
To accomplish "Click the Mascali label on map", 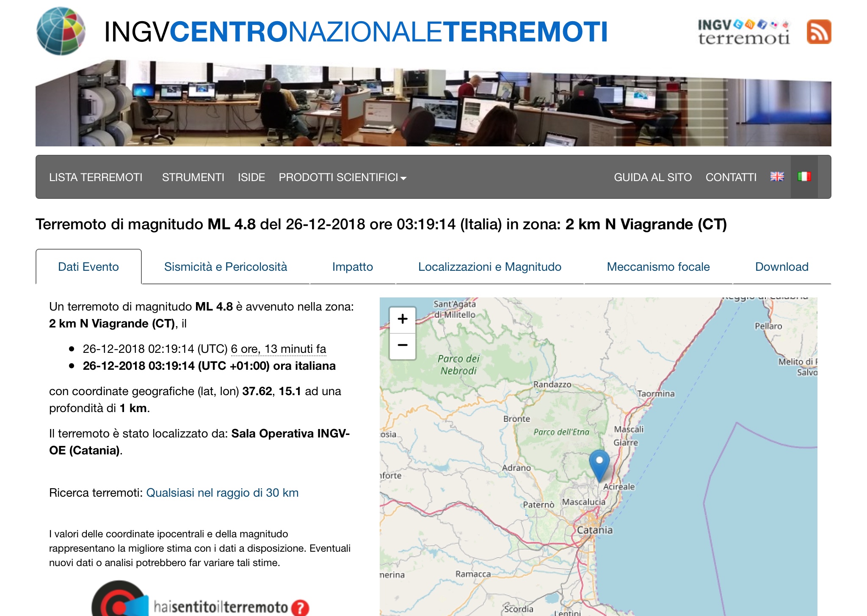I will 629,429.
